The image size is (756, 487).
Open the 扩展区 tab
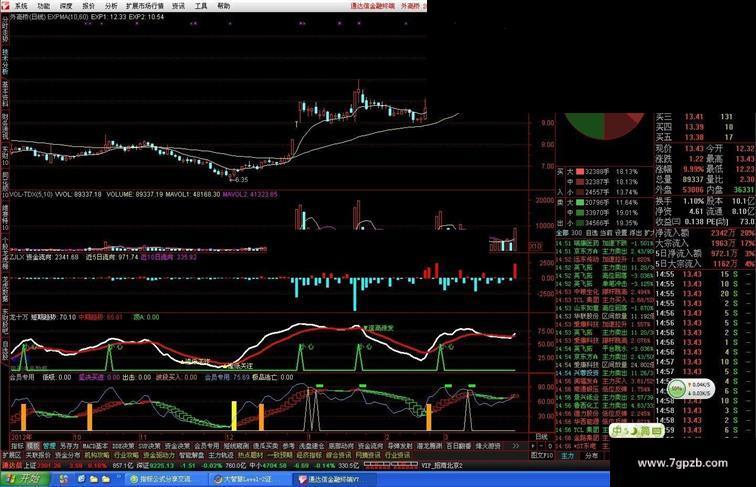[x=12, y=455]
